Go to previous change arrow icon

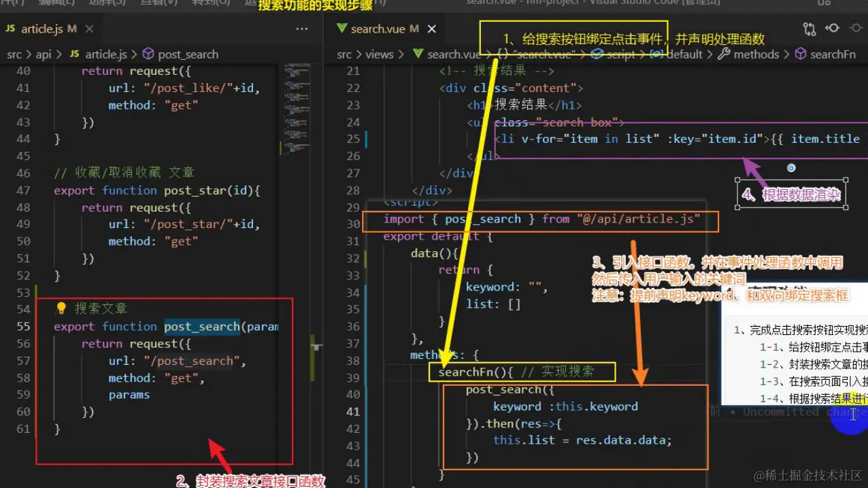point(832,29)
